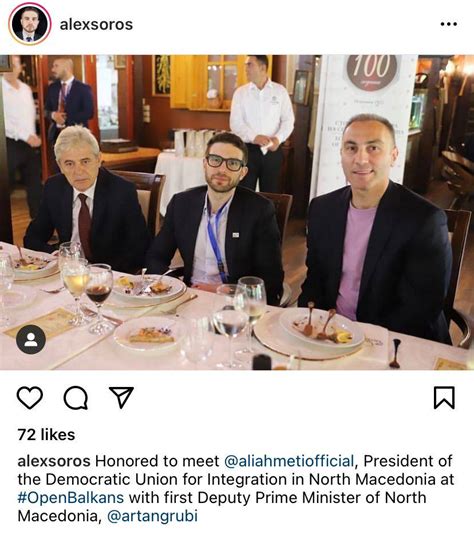Screen dimensions: 474x535
Task: Like the post with the heart icon
Action: tap(30, 397)
